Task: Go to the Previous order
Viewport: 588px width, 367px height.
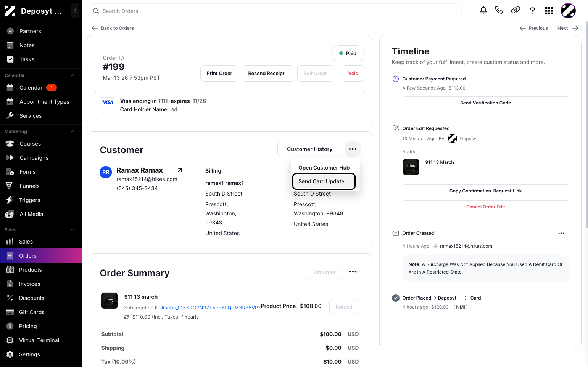Action: (x=534, y=28)
